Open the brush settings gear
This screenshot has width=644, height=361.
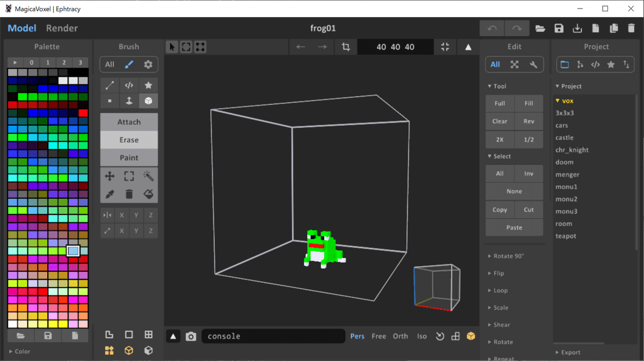click(149, 64)
